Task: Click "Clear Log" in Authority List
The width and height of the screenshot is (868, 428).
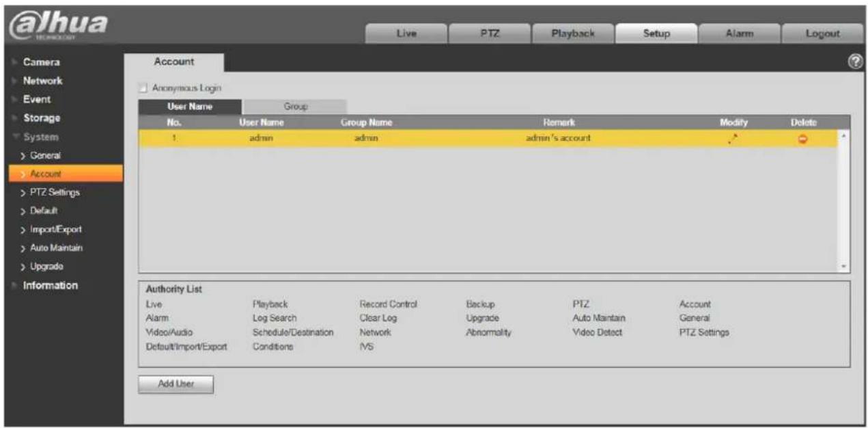Action: coord(378,318)
